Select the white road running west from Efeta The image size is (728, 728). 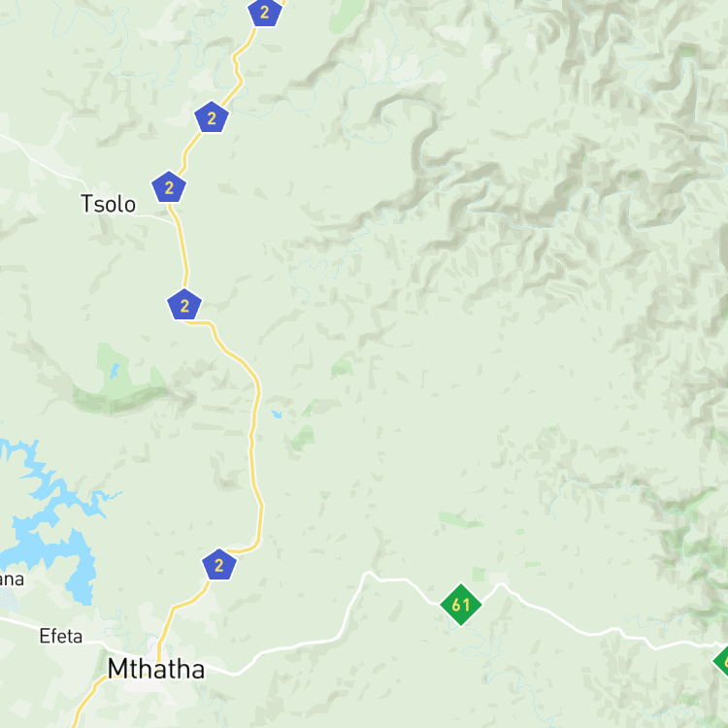[18, 622]
